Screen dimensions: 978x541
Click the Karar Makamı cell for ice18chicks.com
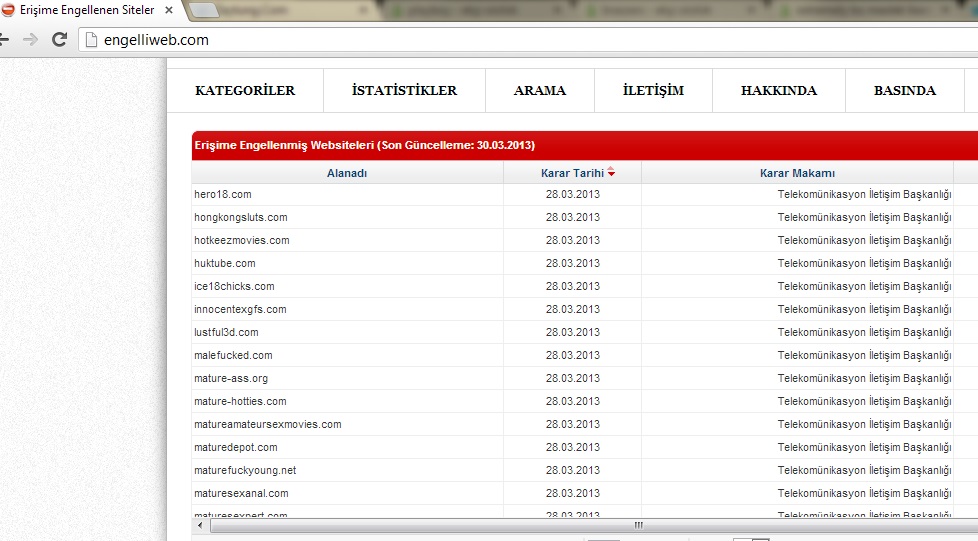[x=797, y=287]
